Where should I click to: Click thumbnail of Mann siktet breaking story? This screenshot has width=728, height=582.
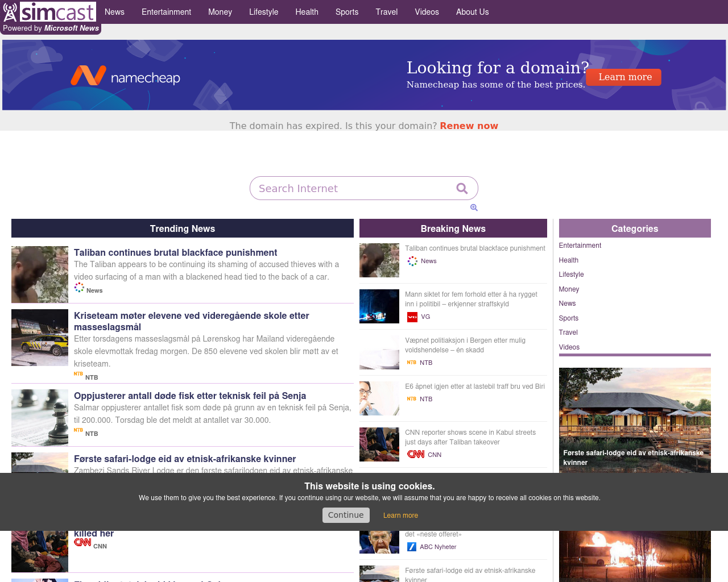pyautogui.click(x=379, y=306)
